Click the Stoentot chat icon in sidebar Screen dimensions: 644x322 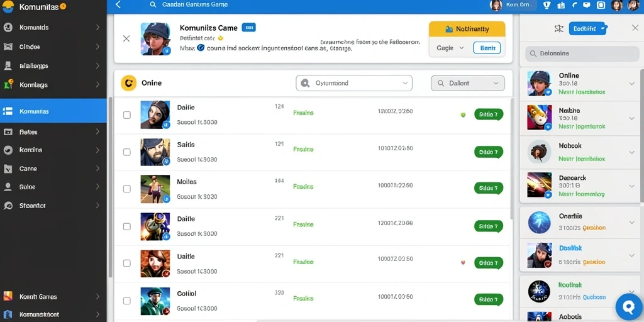point(8,206)
